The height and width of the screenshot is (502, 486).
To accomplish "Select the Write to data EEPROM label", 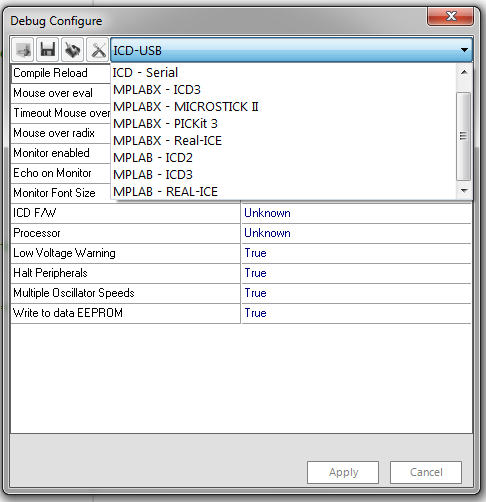I will [126, 313].
